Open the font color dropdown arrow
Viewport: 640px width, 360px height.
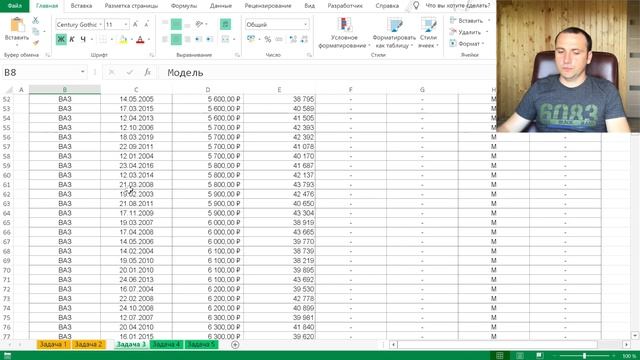click(x=149, y=39)
